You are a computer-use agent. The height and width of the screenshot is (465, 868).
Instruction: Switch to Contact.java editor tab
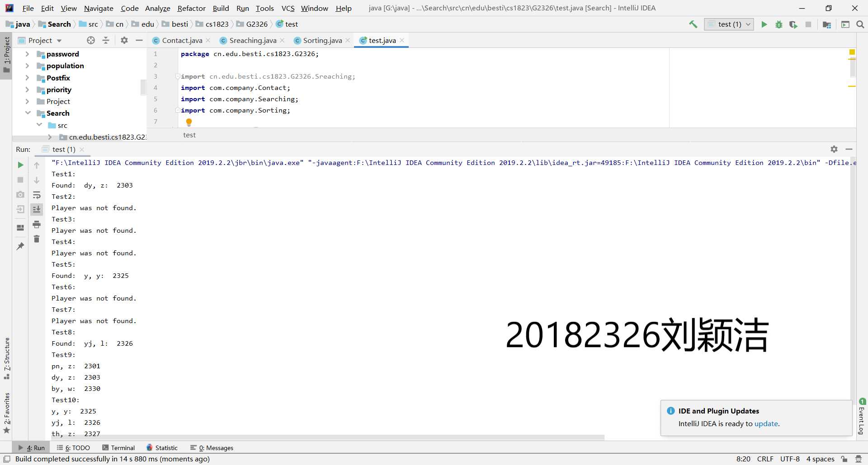[x=182, y=40]
